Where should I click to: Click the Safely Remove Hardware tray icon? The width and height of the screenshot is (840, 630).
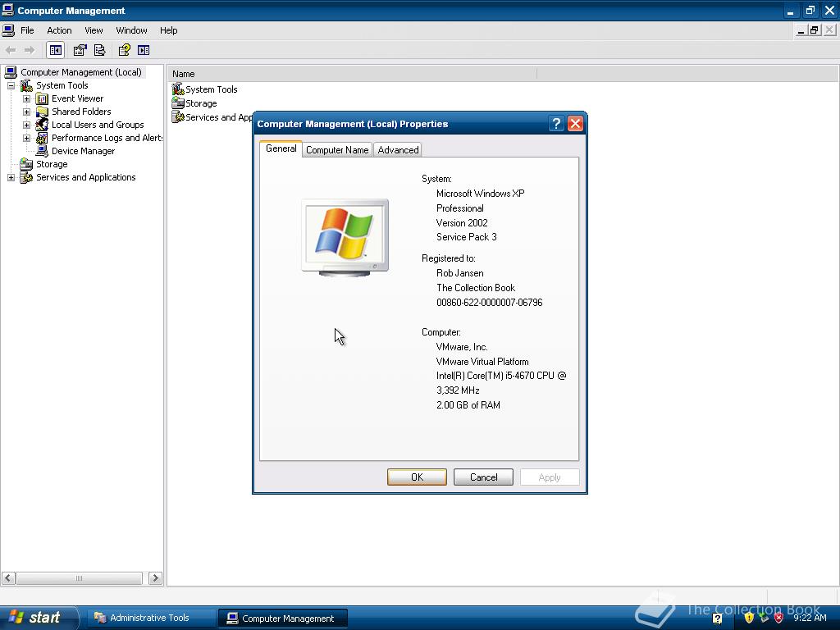pyautogui.click(x=764, y=618)
